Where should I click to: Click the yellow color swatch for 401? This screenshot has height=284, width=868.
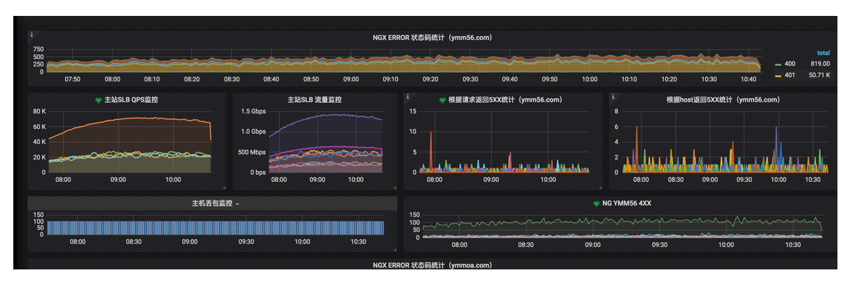click(778, 76)
